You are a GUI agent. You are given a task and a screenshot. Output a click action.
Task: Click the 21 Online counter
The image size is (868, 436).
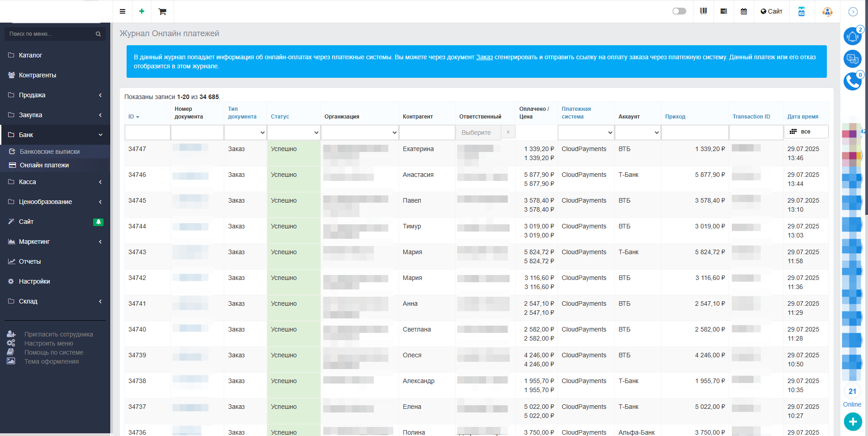point(852,396)
